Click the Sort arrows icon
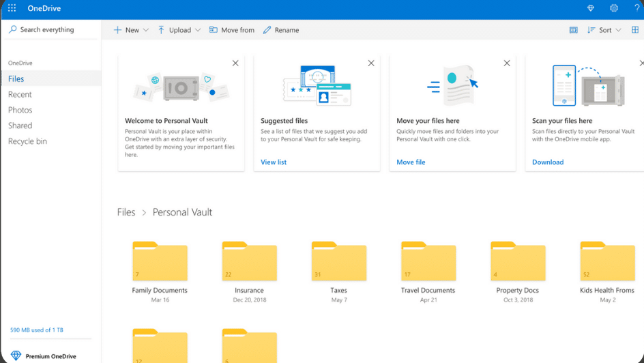Viewport: 644px width, 363px height. pyautogui.click(x=591, y=30)
